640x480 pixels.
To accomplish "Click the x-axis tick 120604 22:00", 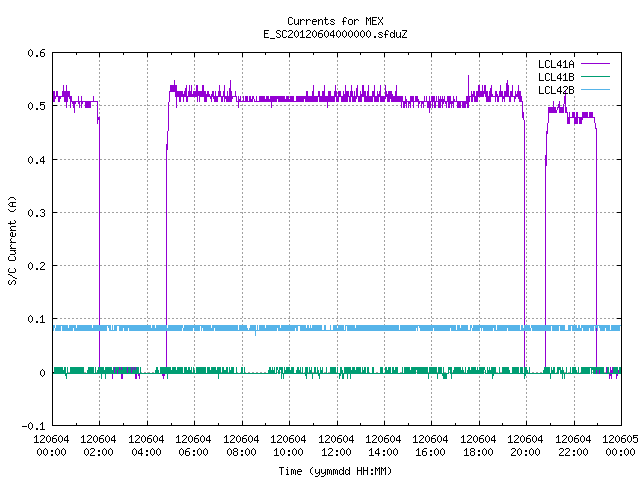I will (573, 446).
